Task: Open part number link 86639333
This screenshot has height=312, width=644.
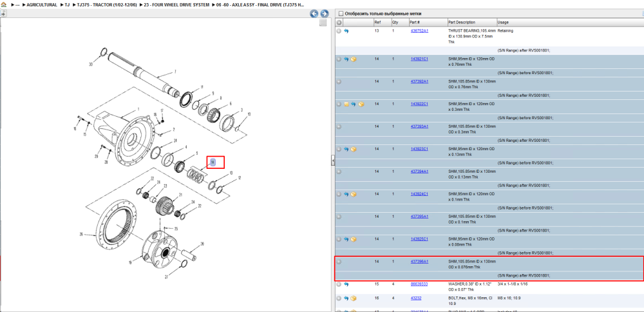Action: tap(419, 284)
